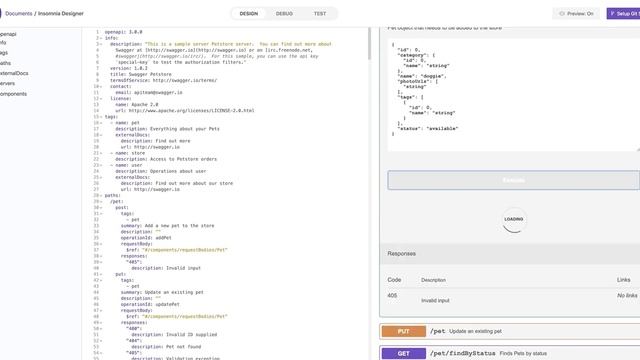Collapse the contact block on line 10
The height and width of the screenshot is (360, 640).
(101, 87)
